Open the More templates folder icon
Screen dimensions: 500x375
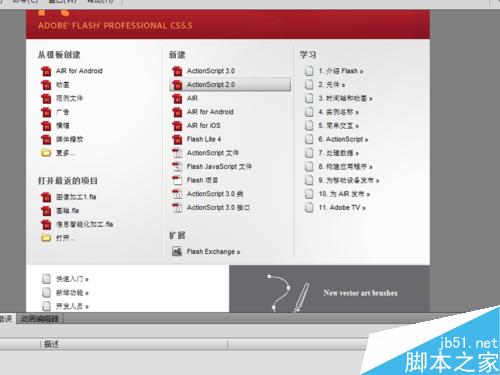click(46, 153)
